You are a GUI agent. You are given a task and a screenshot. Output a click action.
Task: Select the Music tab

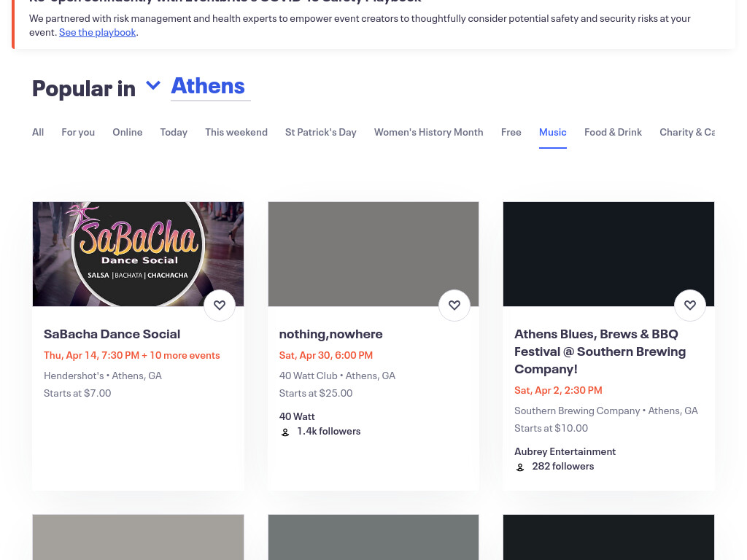pyautogui.click(x=553, y=132)
